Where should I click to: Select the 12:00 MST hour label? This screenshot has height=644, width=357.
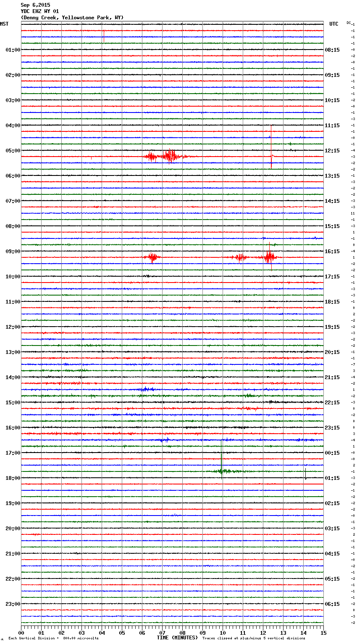coord(13,327)
